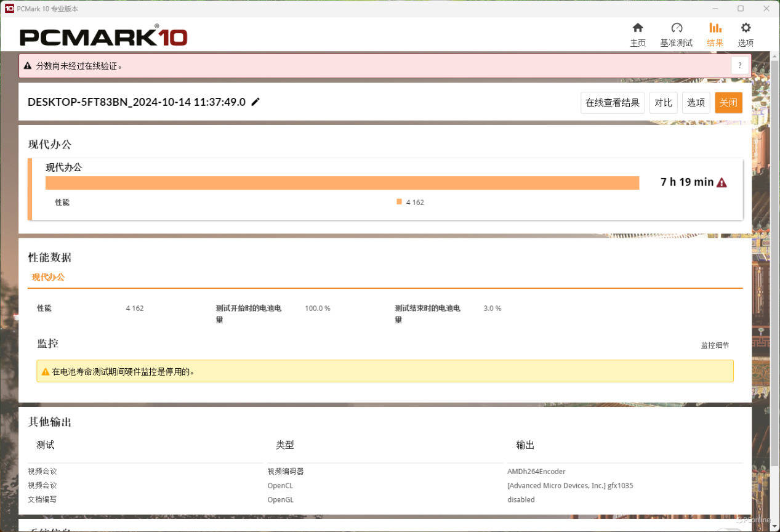Open the gear 选项 icon in top navigation
The image size is (780, 532).
point(746,28)
